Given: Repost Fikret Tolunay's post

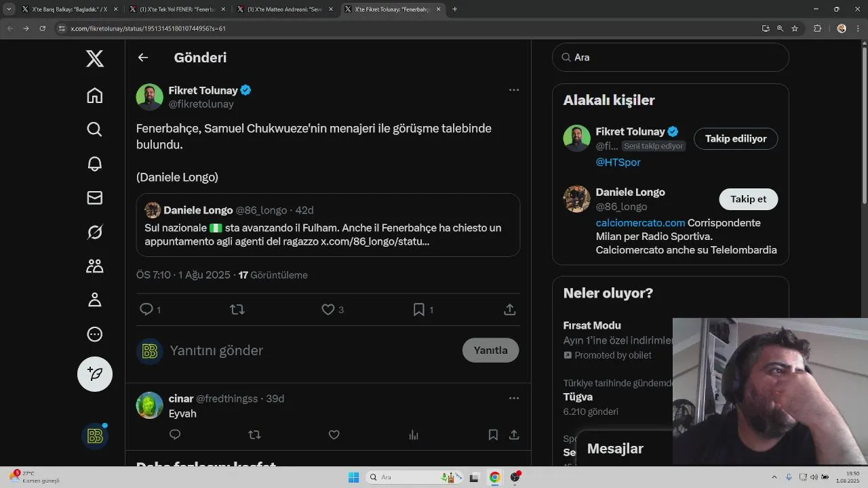Looking at the screenshot, I should [x=237, y=309].
